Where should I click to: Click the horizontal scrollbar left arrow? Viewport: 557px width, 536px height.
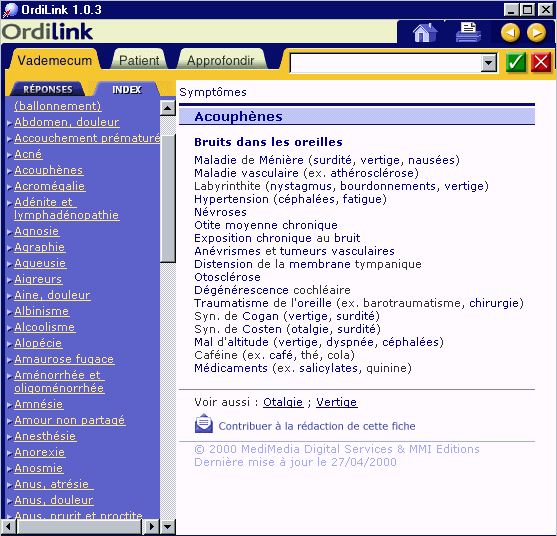click(x=9, y=526)
